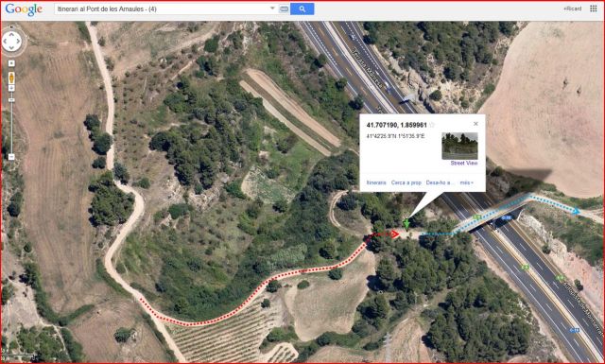
Task: Star the location 41.707190, 1.859961
Action: [432, 125]
